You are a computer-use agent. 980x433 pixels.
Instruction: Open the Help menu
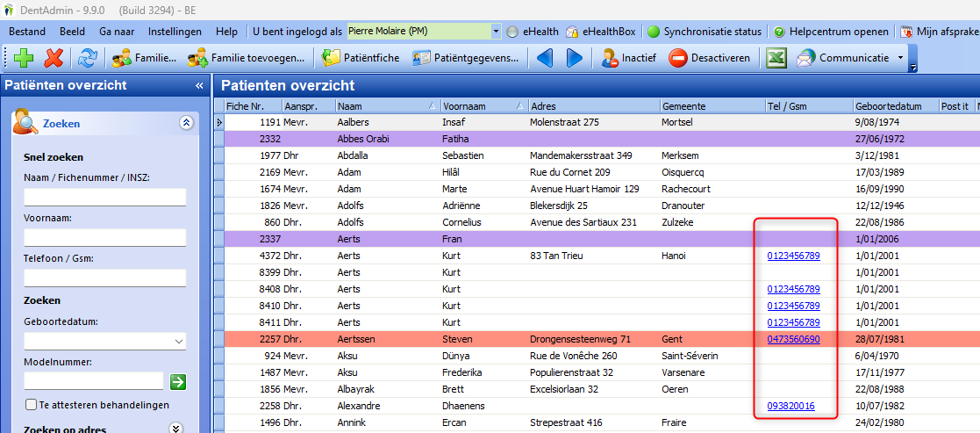coord(226,32)
